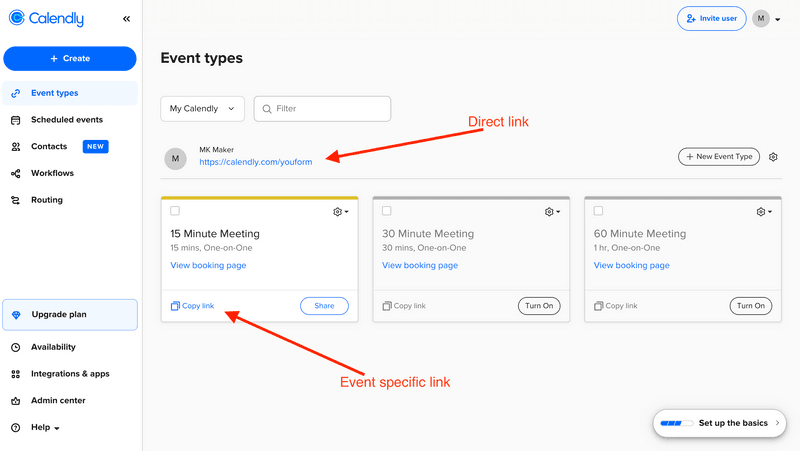This screenshot has height=451, width=800.
Task: Open settings gear next to New Event Type
Action: coord(773,157)
